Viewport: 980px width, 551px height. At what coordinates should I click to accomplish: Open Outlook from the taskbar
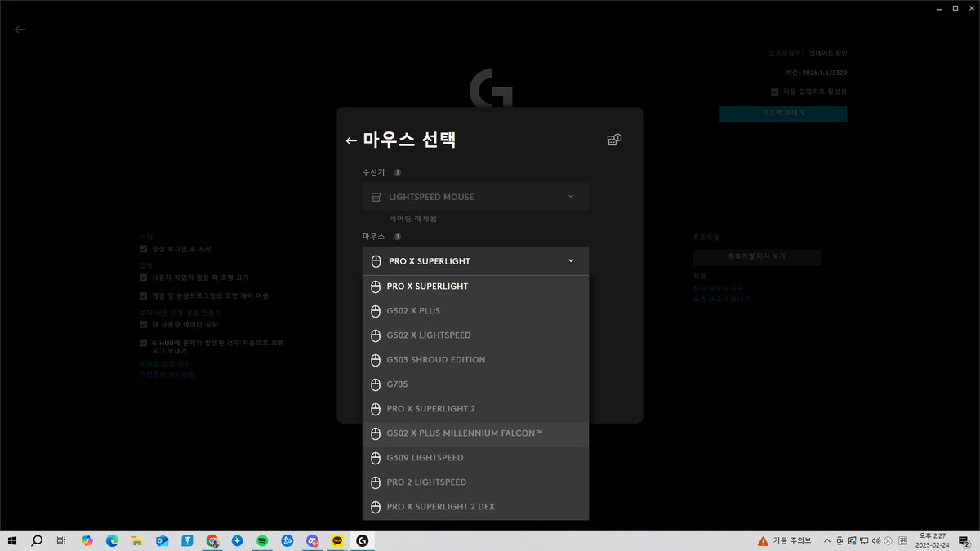tap(162, 540)
